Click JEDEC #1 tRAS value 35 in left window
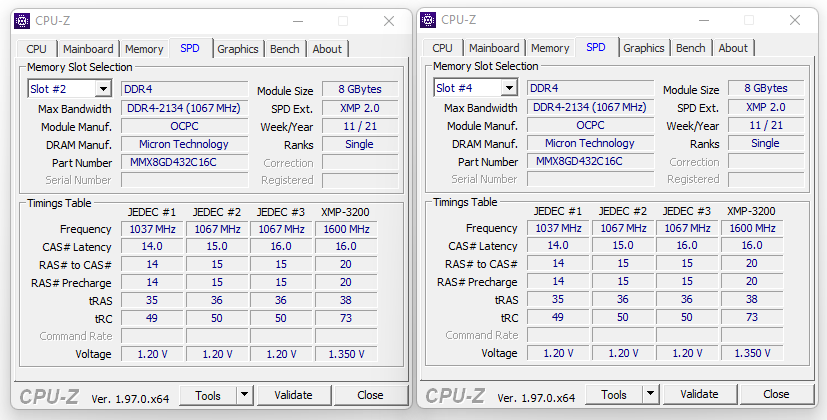Screen dimensions: 827x420 coord(152,300)
